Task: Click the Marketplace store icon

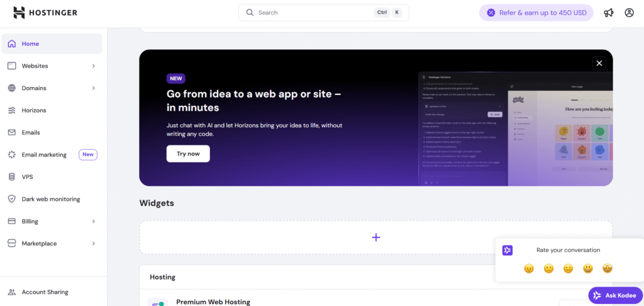Action: click(x=12, y=244)
